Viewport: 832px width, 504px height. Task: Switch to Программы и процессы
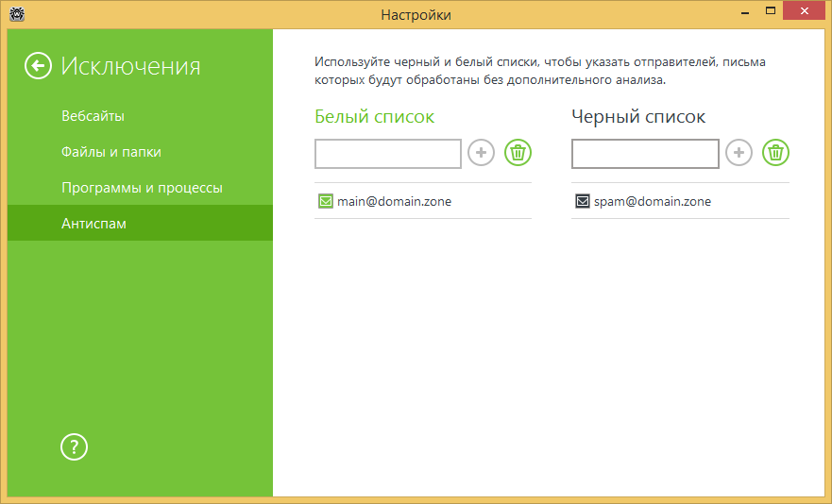click(x=142, y=188)
